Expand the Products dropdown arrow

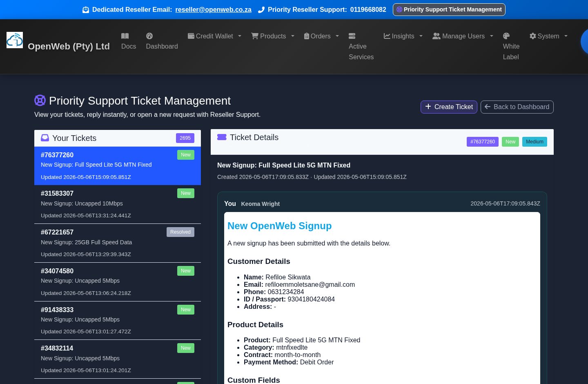pyautogui.click(x=293, y=36)
